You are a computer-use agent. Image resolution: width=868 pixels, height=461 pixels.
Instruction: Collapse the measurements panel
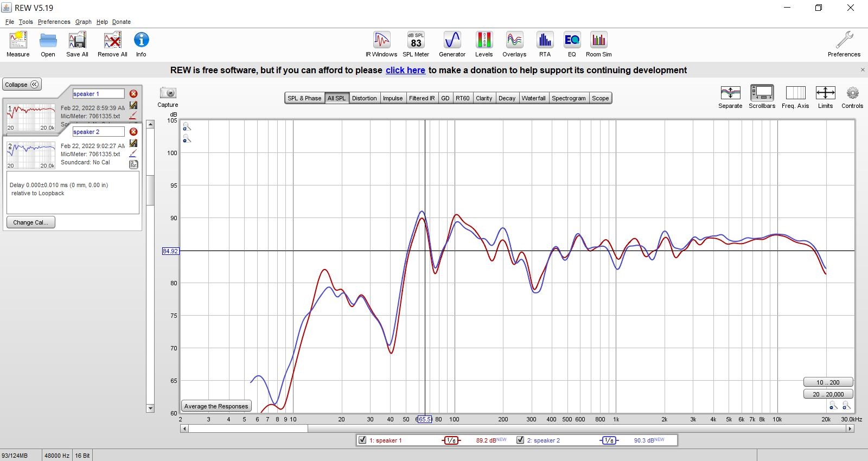coord(22,85)
